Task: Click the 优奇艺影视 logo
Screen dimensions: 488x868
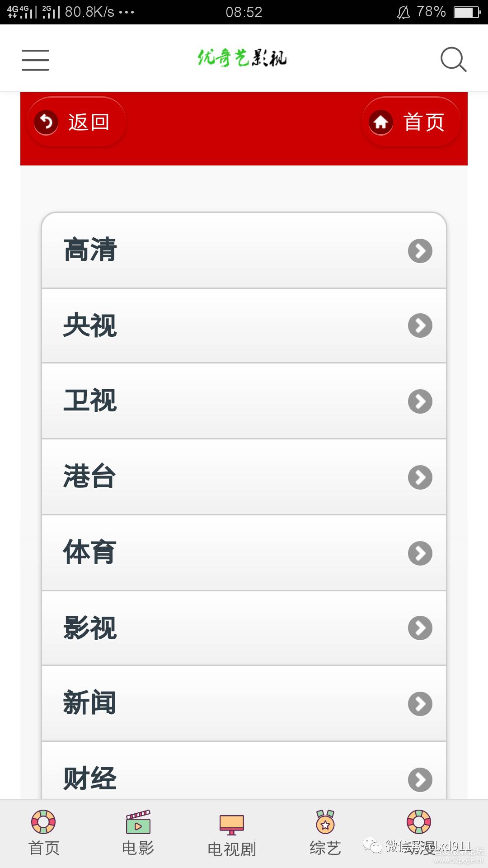Action: [242, 58]
